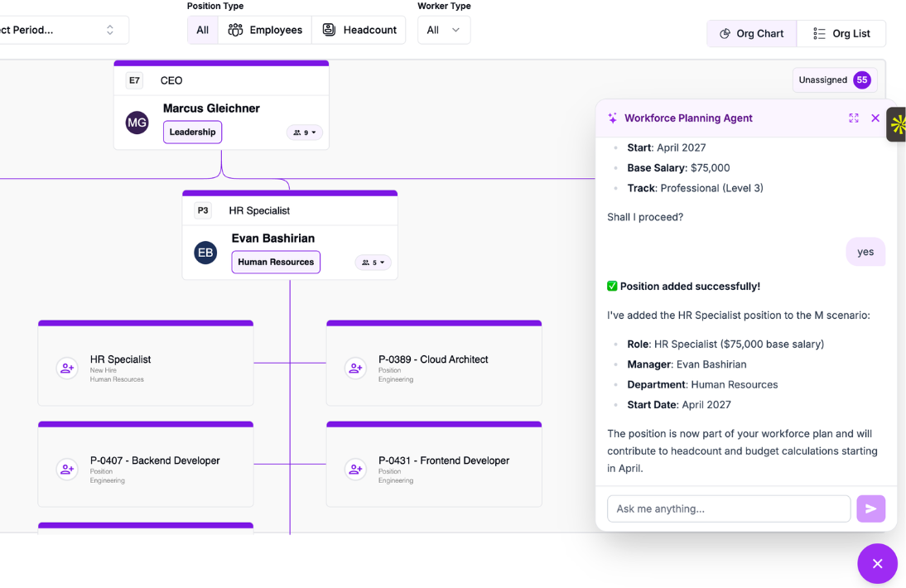Click the new-hire icon on the HR Specialist card

(x=67, y=369)
